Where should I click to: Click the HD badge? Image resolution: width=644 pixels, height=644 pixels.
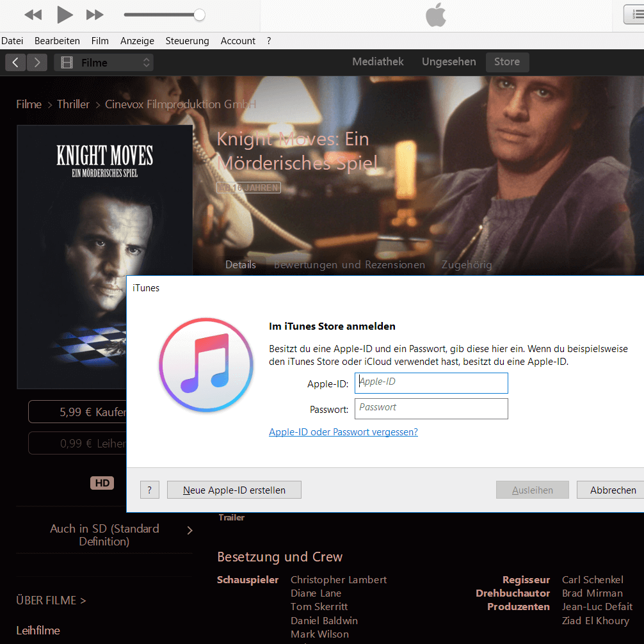(102, 483)
